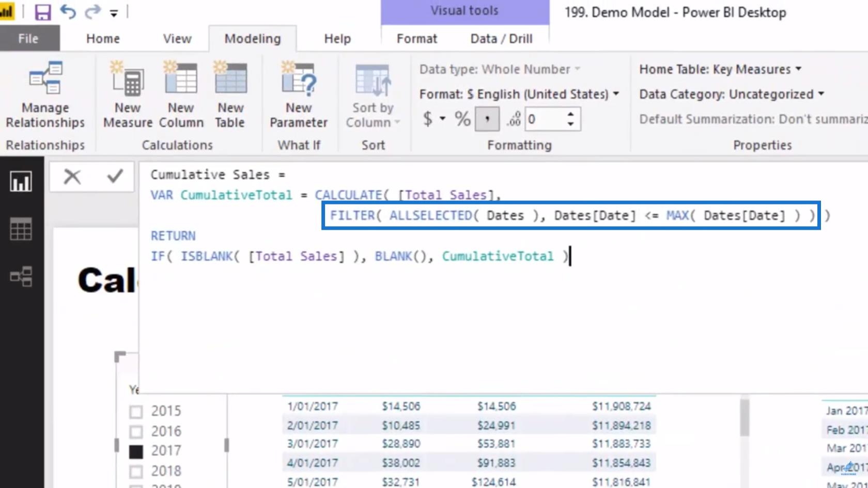Viewport: 868px width, 488px height.
Task: Click the $11,854,843 value
Action: pyautogui.click(x=622, y=463)
